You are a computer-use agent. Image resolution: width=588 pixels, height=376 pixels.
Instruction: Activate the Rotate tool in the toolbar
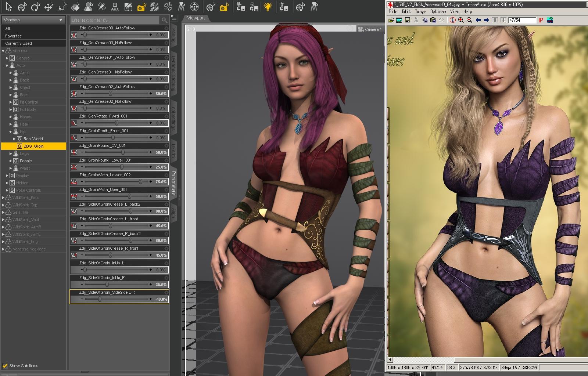[35, 7]
